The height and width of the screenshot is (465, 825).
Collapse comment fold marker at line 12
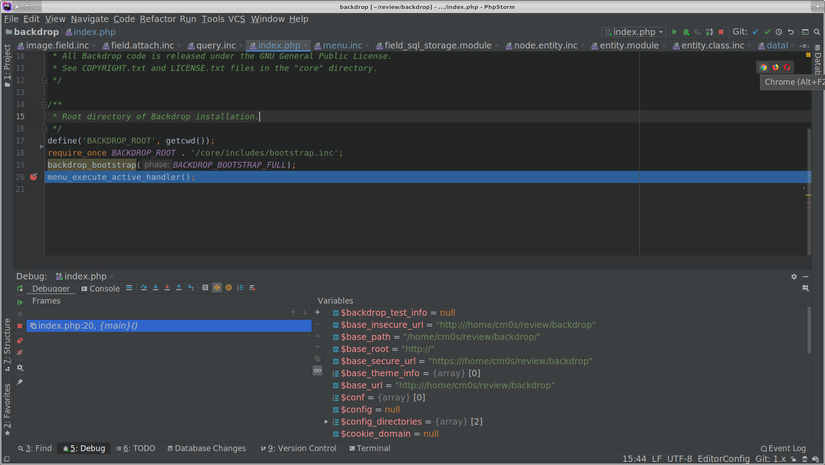[x=44, y=80]
